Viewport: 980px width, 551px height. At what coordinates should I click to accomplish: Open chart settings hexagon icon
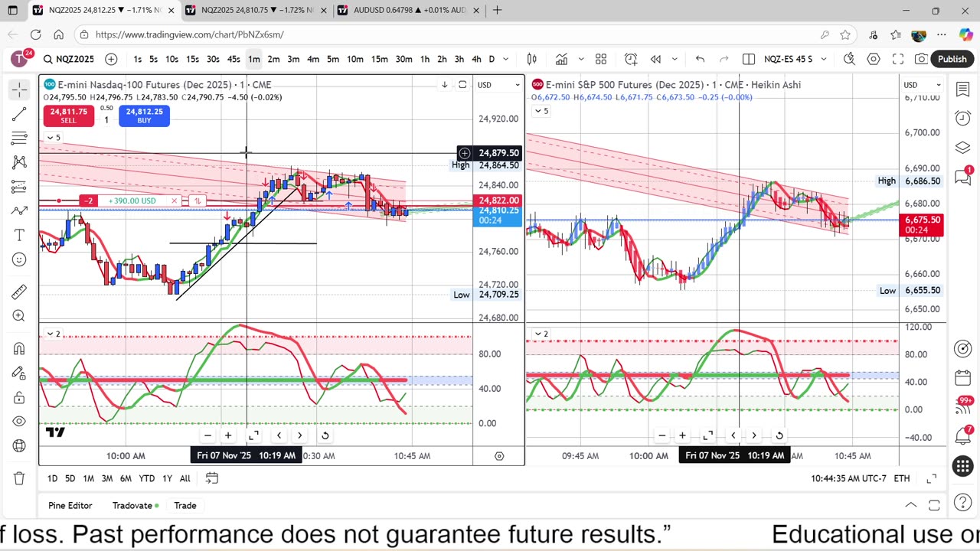tap(874, 59)
